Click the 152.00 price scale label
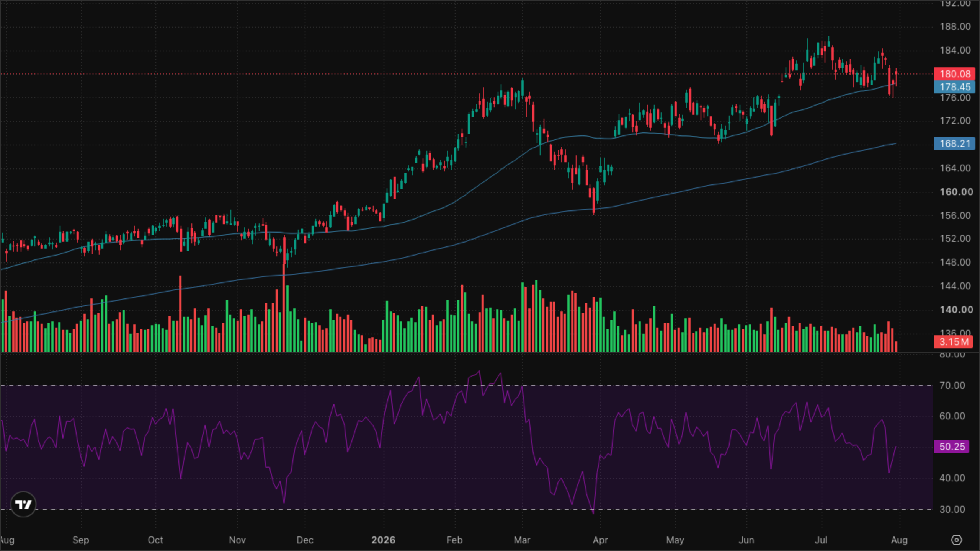Viewport: 980px width, 551px height. tap(955, 239)
